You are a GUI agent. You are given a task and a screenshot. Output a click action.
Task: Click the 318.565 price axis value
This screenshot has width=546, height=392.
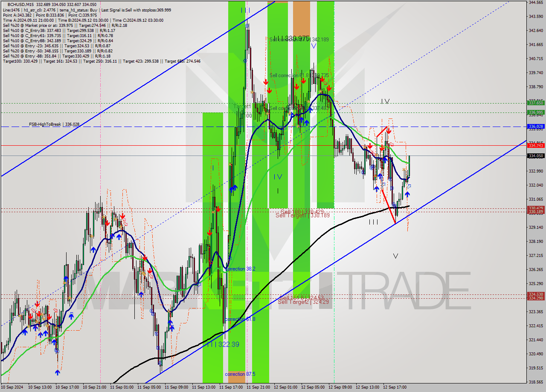(x=536, y=382)
